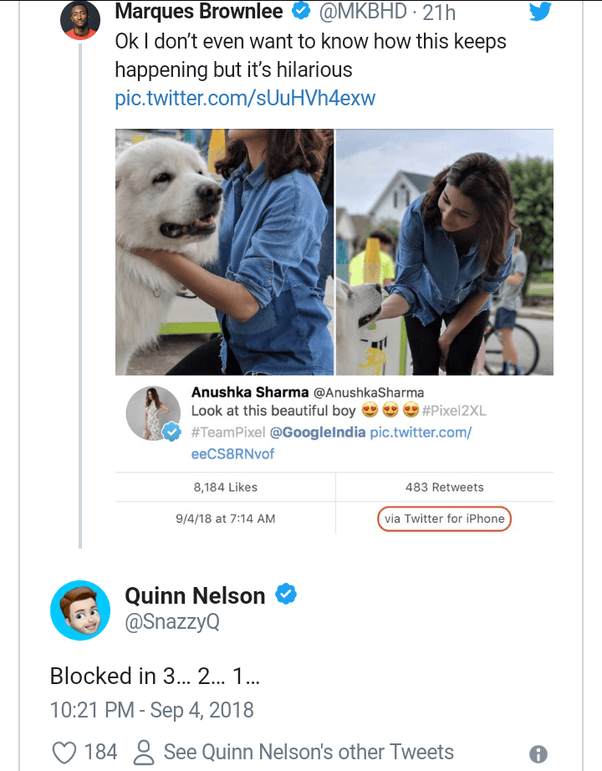Open the pic.twitter.com/sUuHVh4exw link
602x771 pixels.
[245, 99]
